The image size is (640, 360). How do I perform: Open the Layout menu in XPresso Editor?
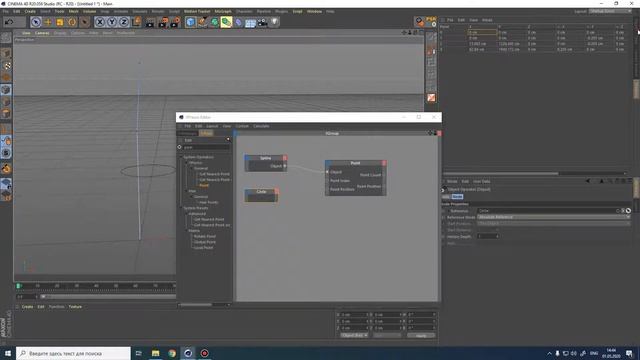click(212, 126)
